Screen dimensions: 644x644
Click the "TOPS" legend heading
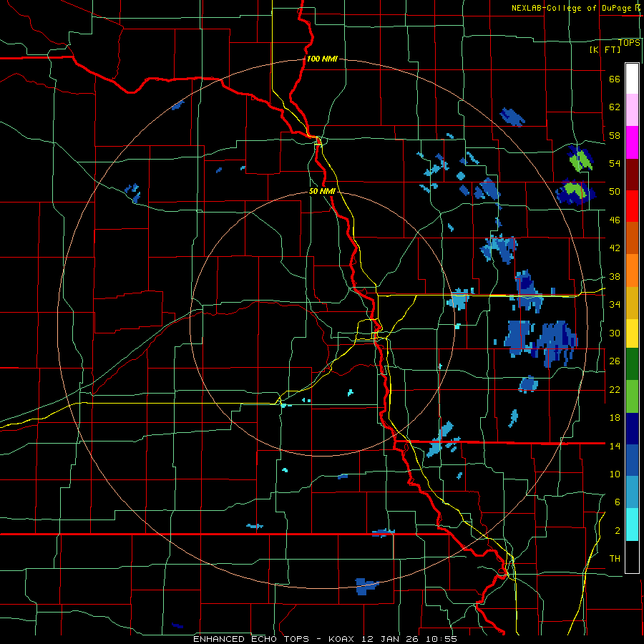coord(629,43)
